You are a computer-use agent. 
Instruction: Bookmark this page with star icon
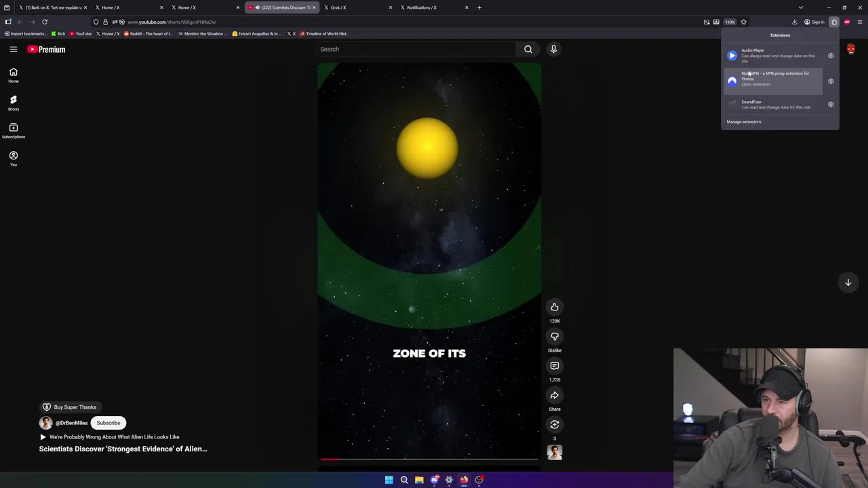pyautogui.click(x=743, y=22)
